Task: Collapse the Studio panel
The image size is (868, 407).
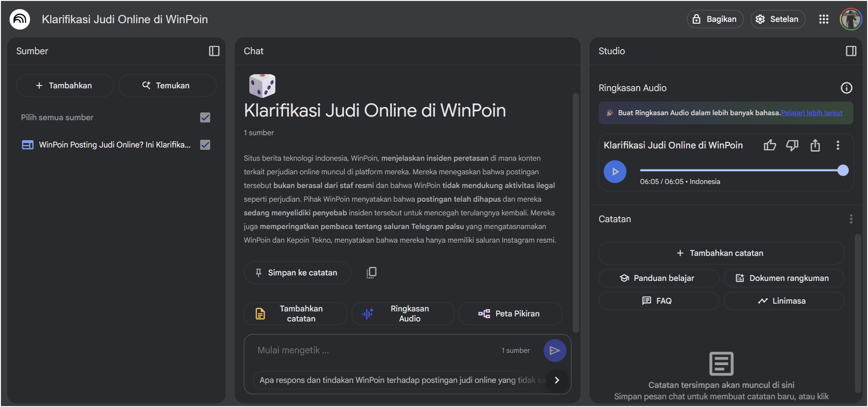Action: (x=851, y=51)
